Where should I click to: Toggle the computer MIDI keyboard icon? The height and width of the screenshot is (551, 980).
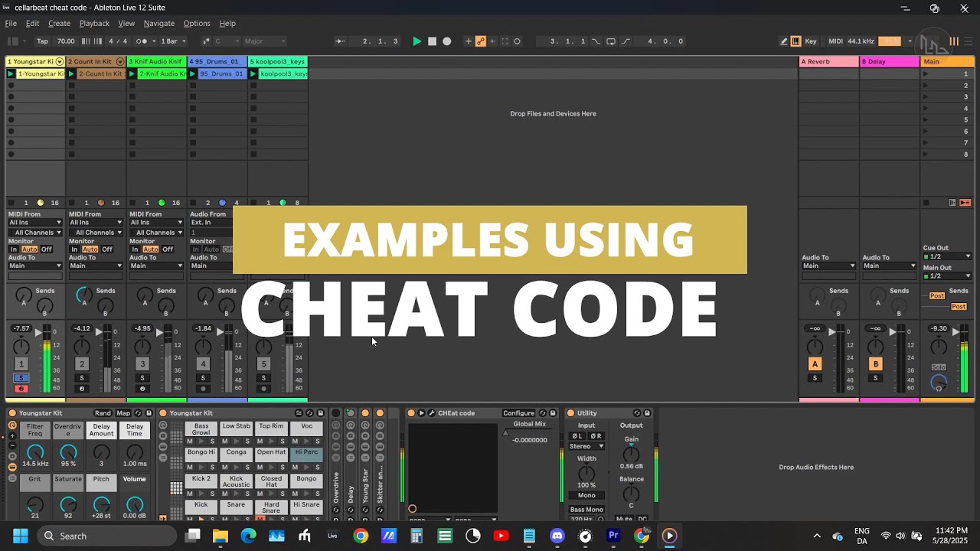(796, 41)
